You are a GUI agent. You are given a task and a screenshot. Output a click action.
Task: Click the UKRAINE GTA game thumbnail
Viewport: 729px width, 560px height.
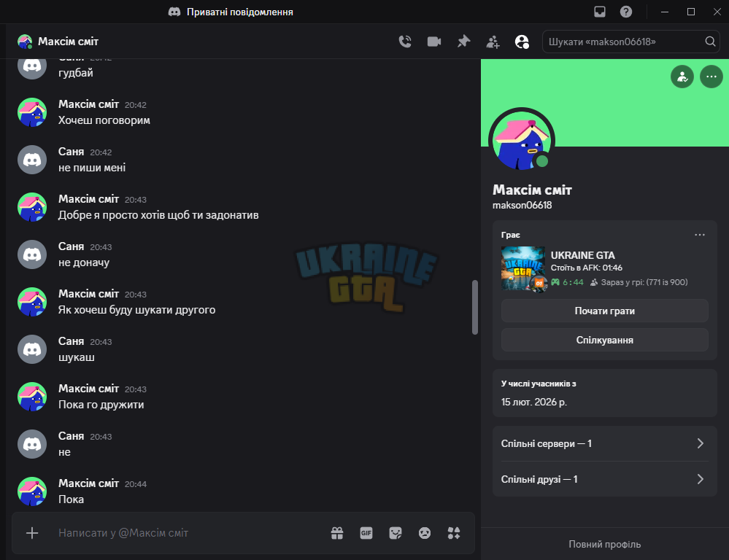click(x=523, y=268)
